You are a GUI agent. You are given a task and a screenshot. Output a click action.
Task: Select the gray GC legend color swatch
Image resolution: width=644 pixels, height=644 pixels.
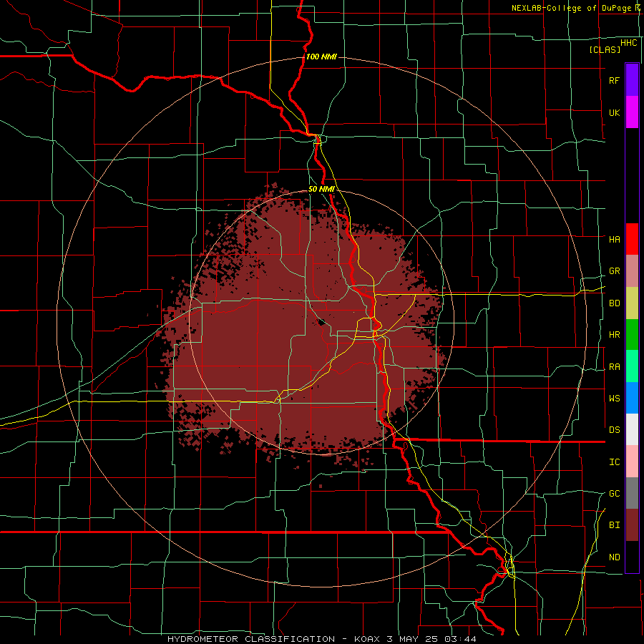(x=632, y=493)
